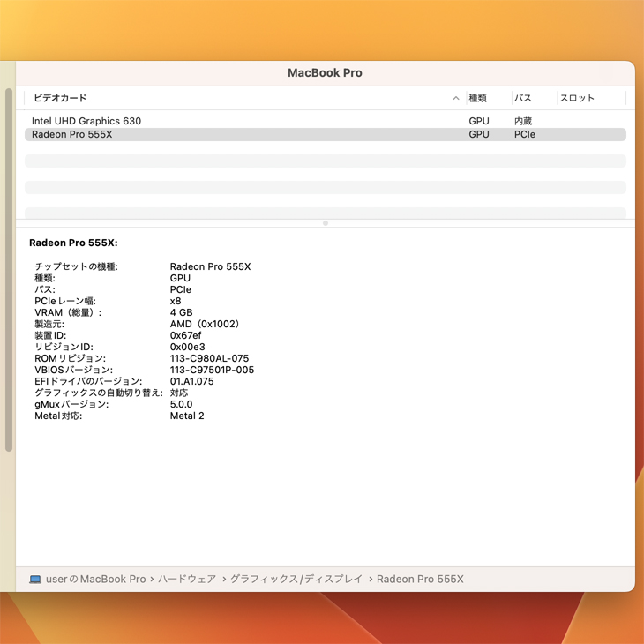Click the left sidebar scrollbar

[9, 265]
